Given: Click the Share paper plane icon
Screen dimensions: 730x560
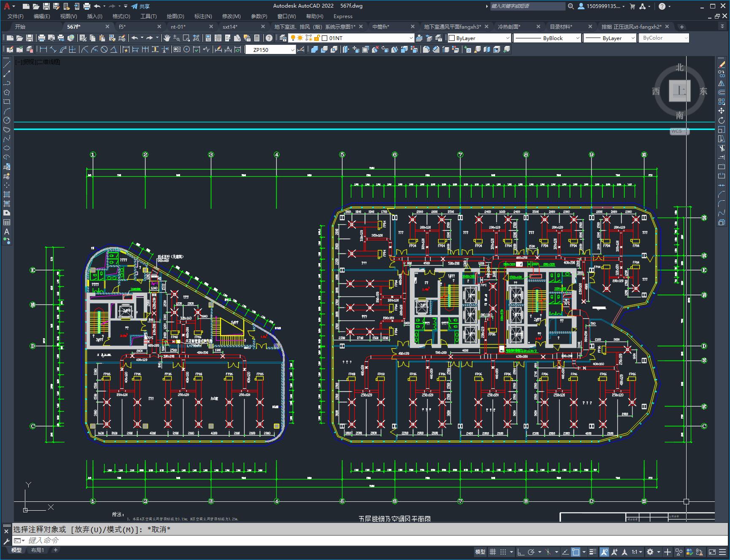Looking at the screenshot, I should point(135,6).
